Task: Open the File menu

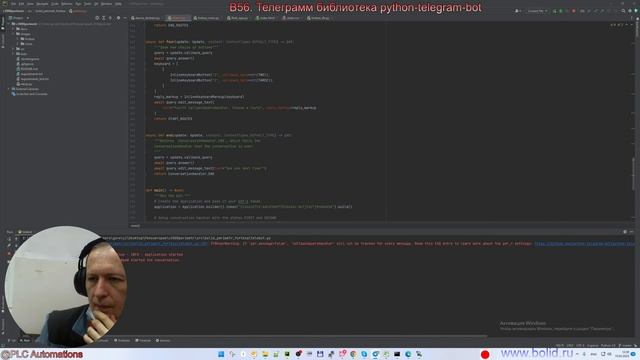Action: click(x=13, y=4)
